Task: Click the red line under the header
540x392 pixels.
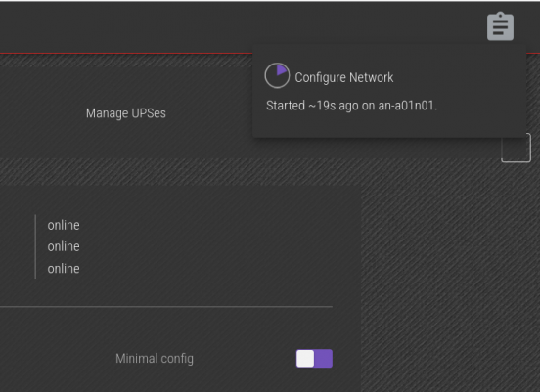Action: tap(125, 53)
